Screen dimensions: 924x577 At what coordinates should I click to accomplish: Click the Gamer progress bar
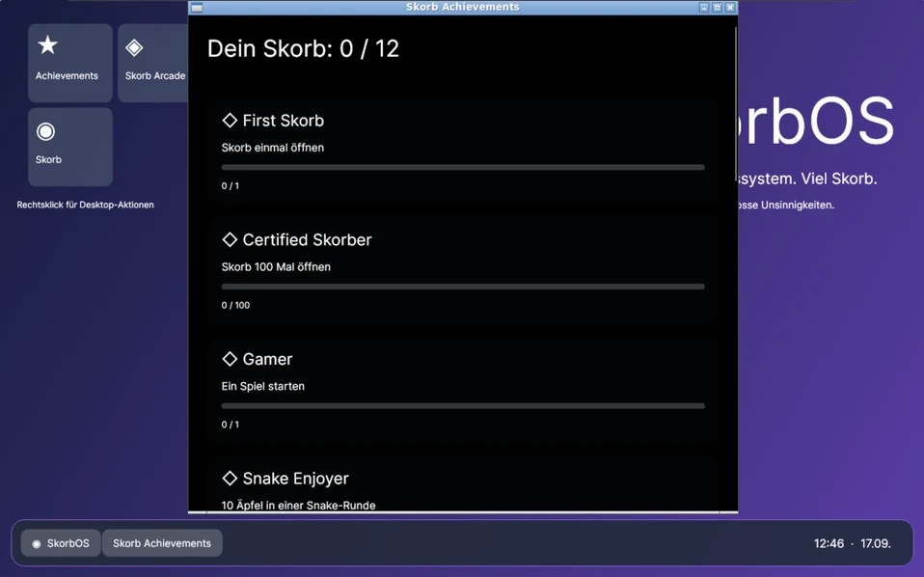[x=463, y=406]
